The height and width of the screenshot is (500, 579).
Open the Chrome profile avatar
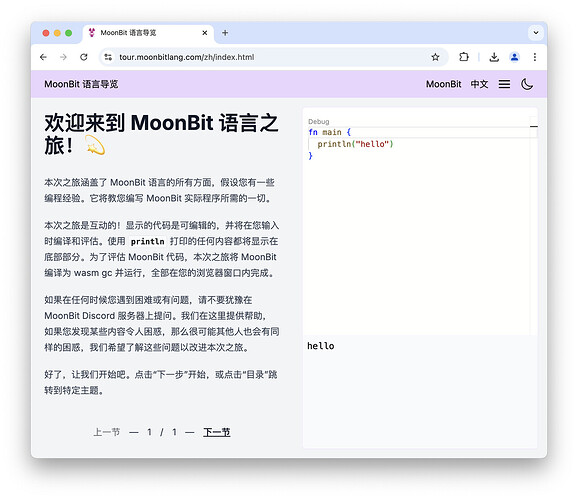[x=514, y=57]
